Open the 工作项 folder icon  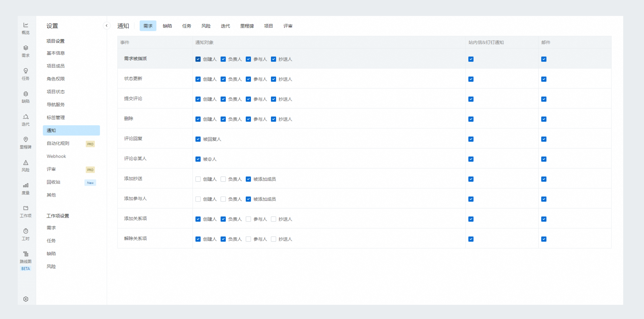click(x=25, y=208)
